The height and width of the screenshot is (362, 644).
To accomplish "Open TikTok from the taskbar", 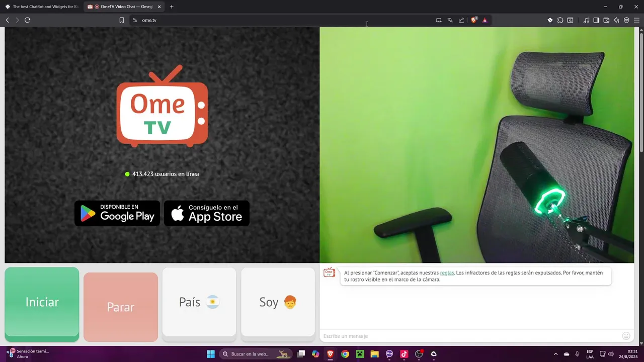I will pos(404,354).
